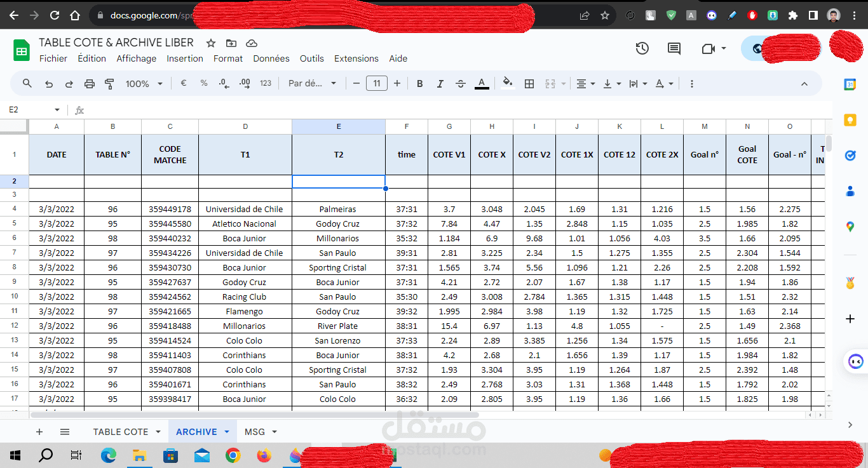Viewport: 868px width, 468px height.
Task: Open the Données menu
Action: 271,58
